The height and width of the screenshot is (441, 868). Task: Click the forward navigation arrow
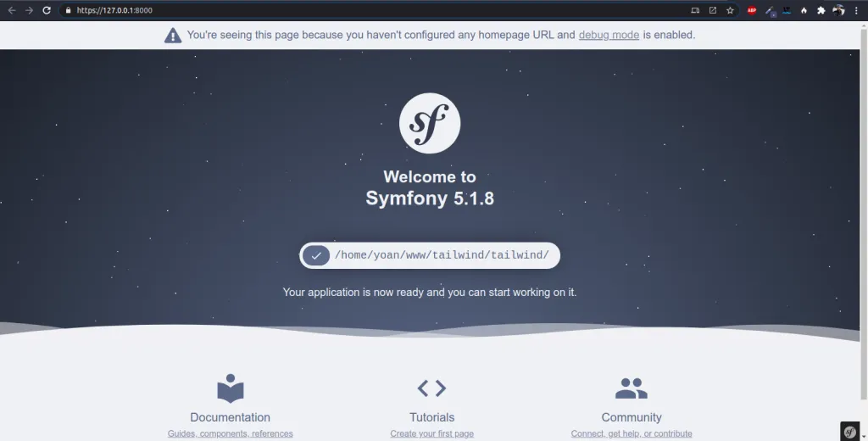[29, 10]
